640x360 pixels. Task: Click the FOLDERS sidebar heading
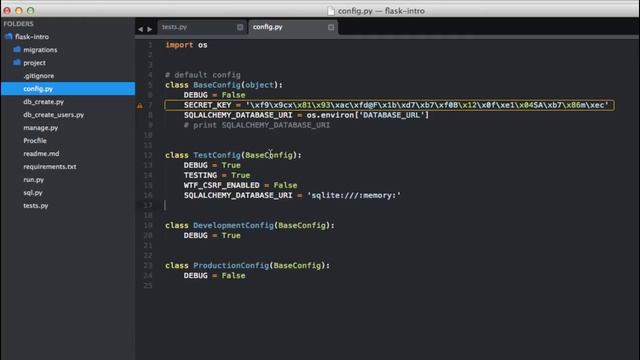click(19, 24)
